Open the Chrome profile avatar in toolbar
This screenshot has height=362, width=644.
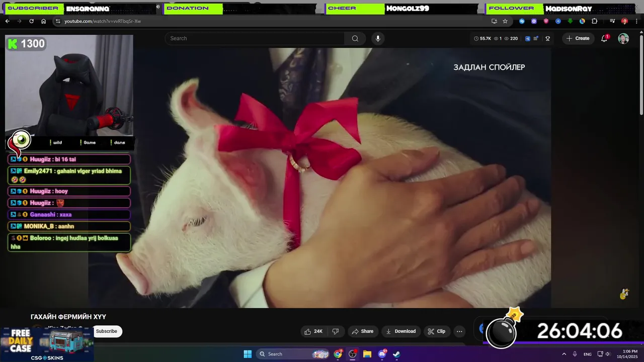[624, 21]
